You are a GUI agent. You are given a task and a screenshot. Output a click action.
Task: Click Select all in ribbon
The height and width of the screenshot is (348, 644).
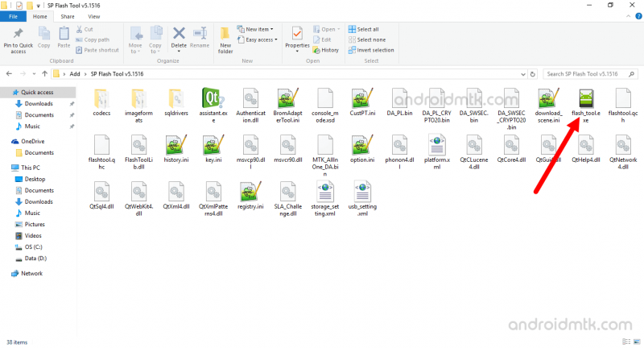[364, 29]
